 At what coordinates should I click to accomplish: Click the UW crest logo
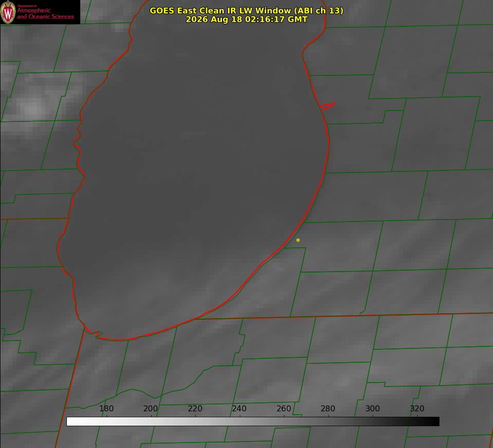(x=8, y=12)
